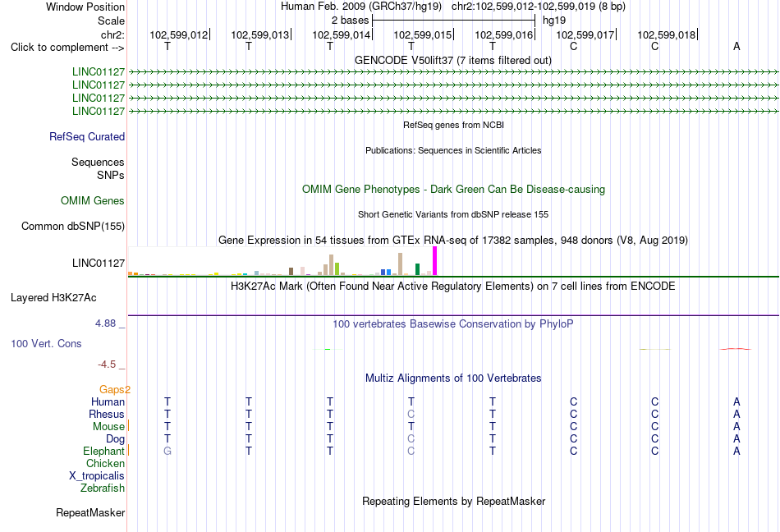Select the Rhesus species label
Viewport: 780px width, 532px height.
(107, 414)
